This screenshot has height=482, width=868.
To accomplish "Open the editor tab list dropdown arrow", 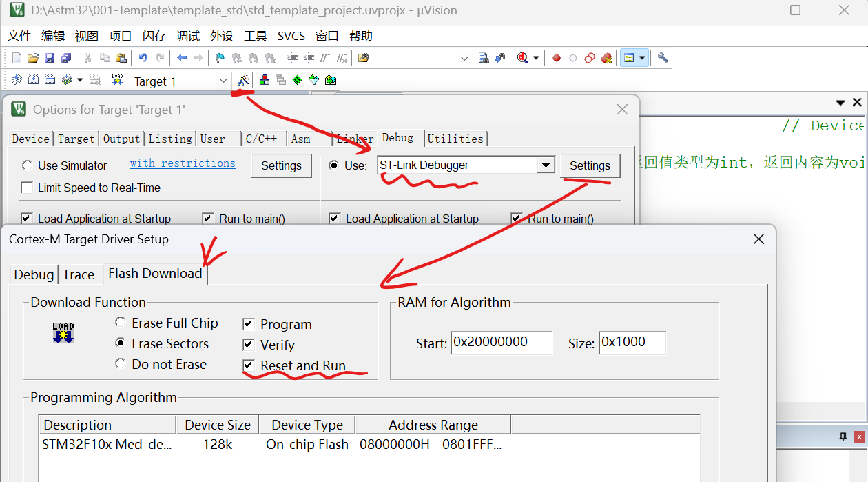I will (x=840, y=103).
